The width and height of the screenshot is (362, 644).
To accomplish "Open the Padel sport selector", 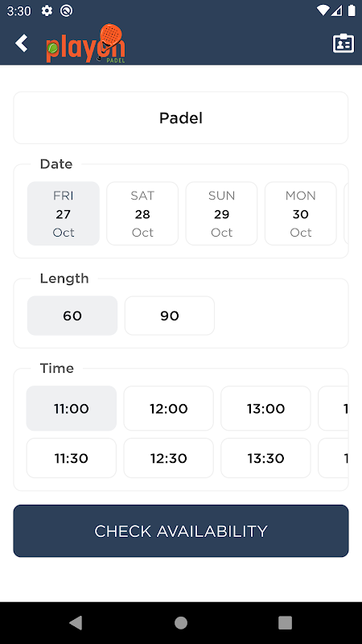I will [x=181, y=118].
